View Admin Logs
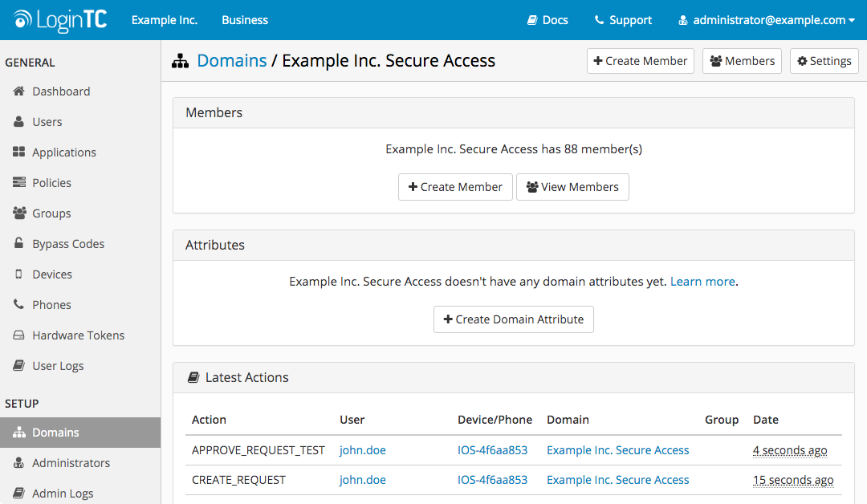Screen dimensions: 867x504 pyautogui.click(x=63, y=493)
